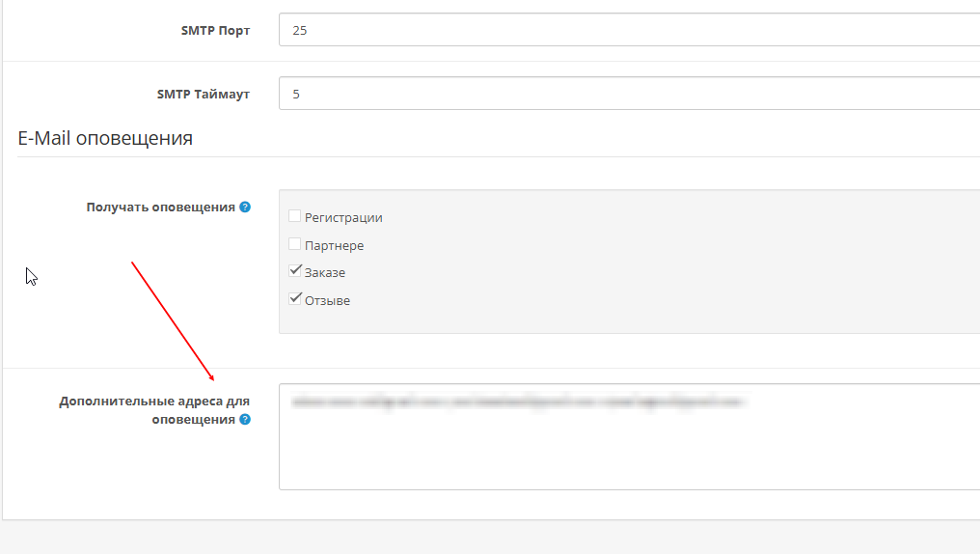The image size is (980, 554).
Task: Enable the Регистрации notification checkbox
Action: point(295,216)
